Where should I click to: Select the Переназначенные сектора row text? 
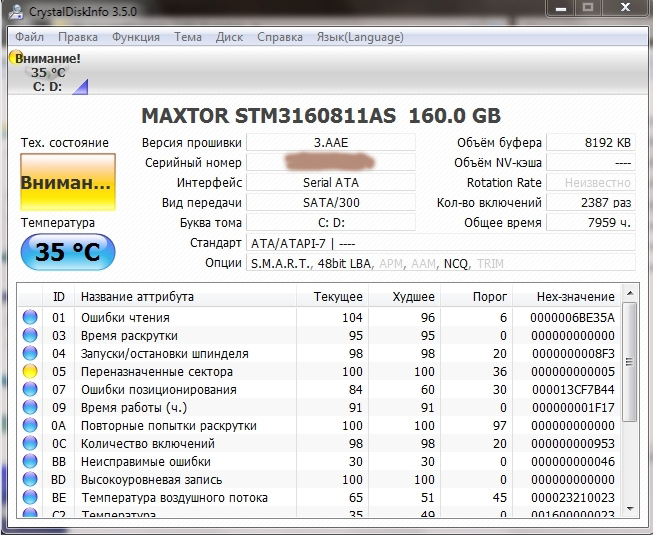coord(157,372)
